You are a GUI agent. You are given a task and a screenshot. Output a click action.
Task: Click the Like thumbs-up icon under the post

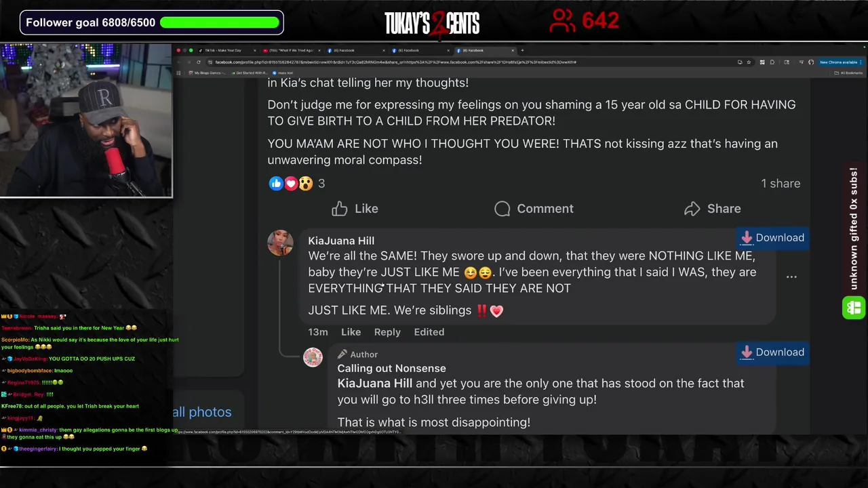340,209
